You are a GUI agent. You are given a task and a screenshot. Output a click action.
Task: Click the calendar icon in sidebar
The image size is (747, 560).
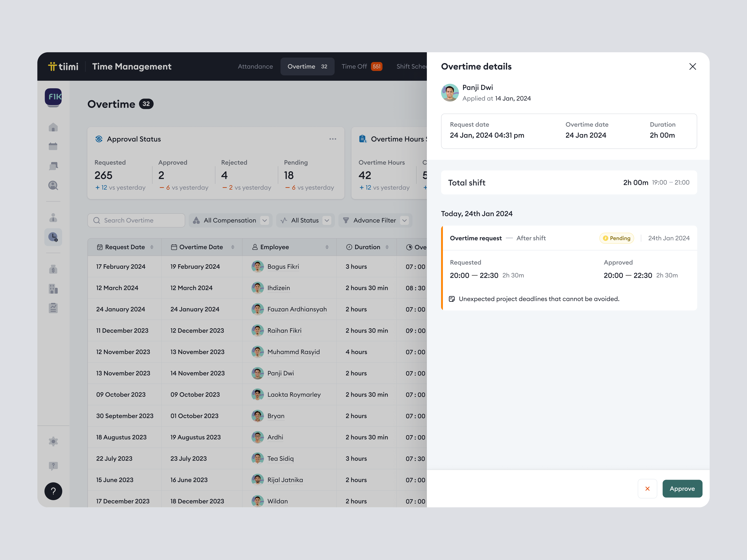pyautogui.click(x=53, y=146)
